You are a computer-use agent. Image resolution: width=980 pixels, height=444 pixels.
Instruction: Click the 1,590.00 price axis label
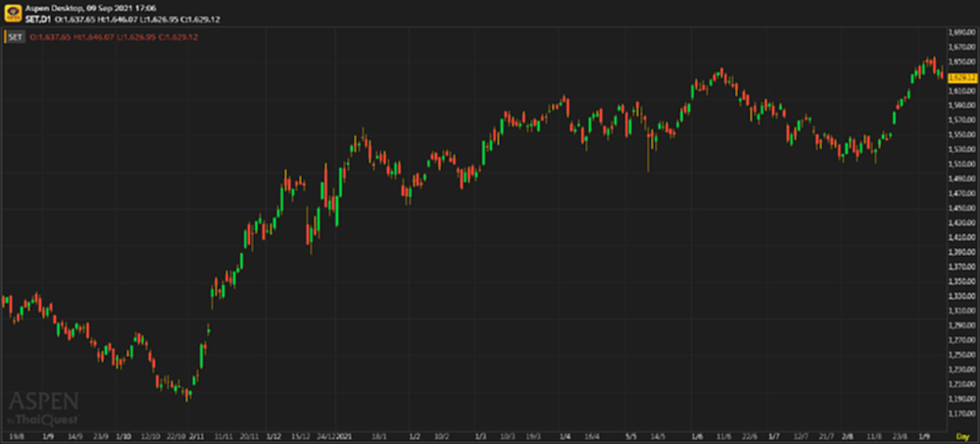[x=963, y=105]
